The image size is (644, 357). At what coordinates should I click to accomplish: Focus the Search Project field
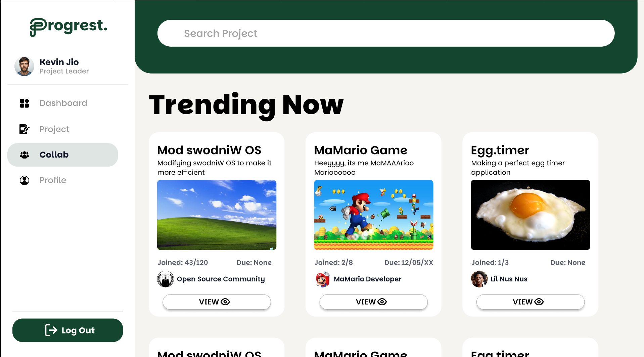(386, 33)
